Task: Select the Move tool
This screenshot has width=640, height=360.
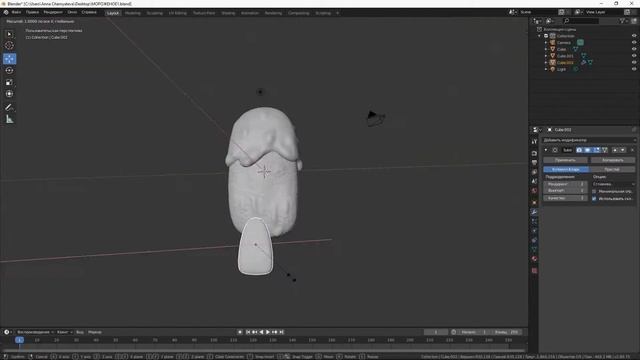Action: point(9,59)
